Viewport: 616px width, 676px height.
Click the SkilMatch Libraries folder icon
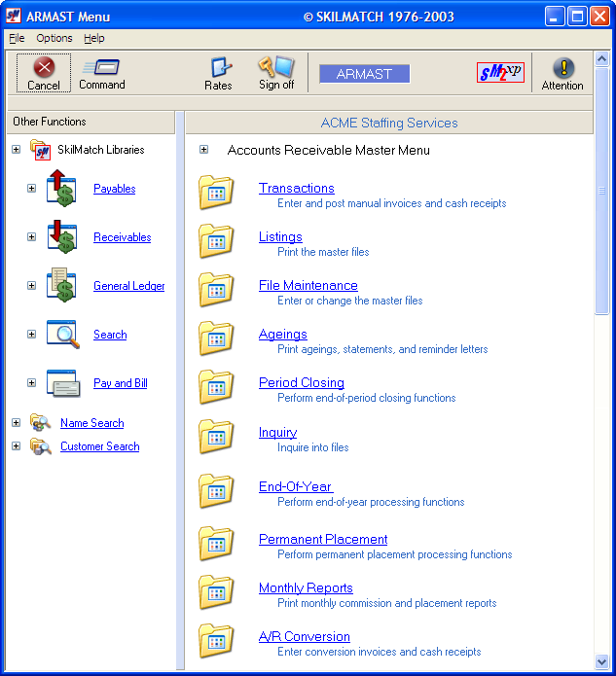point(40,150)
